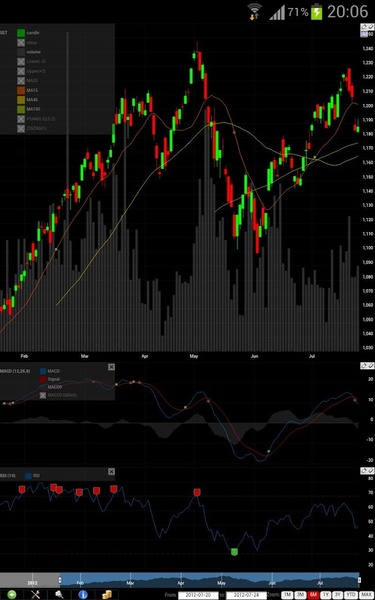
Task: Tap the 20:06 clock in the status bar
Action: pos(347,12)
